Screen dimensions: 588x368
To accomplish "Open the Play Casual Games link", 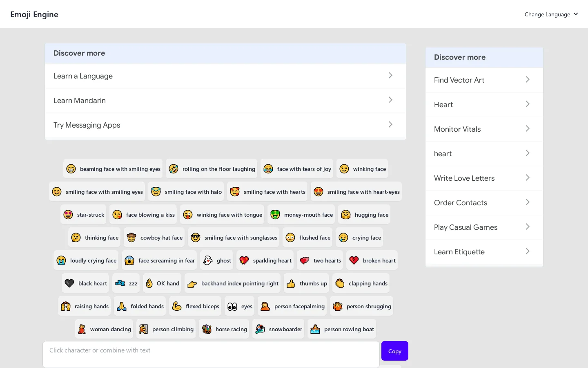I will click(x=484, y=227).
